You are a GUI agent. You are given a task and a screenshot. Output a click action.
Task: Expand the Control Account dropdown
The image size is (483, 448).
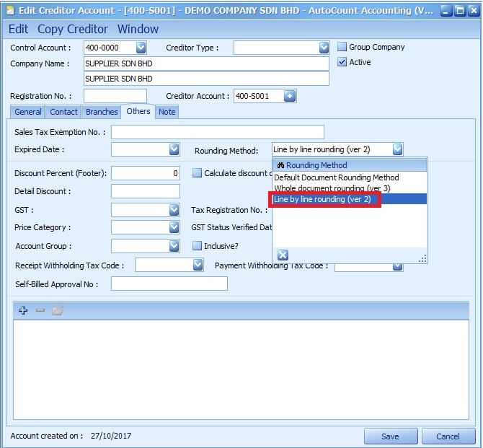point(141,48)
